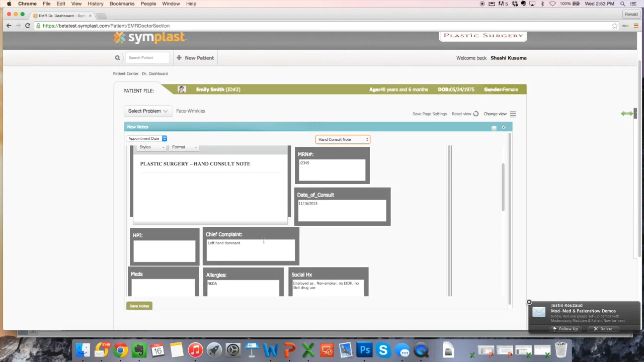Expand the Styles editor dropdown
This screenshot has height=362, width=644.
coord(151,147)
